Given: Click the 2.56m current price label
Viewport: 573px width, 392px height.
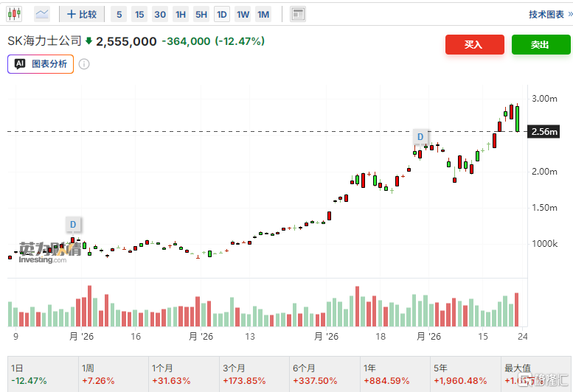Looking at the screenshot, I should (544, 131).
